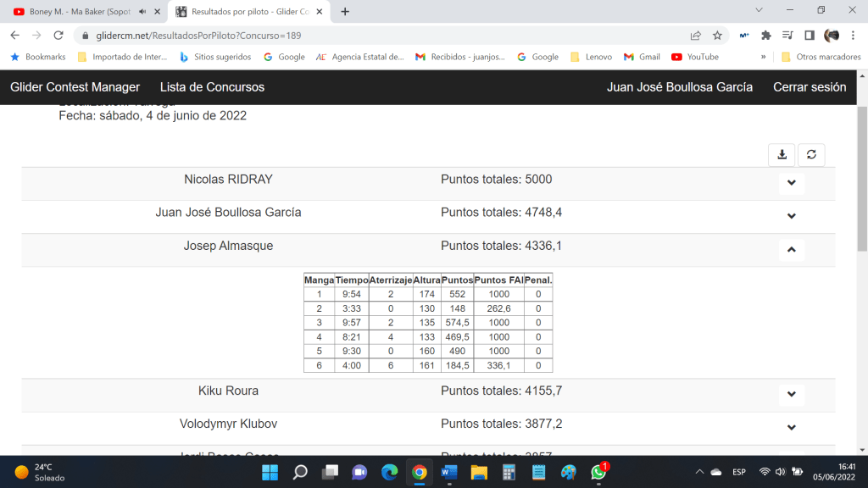This screenshot has height=488, width=868.
Task: Open the Chrome extensions puzzle icon
Action: click(x=766, y=36)
